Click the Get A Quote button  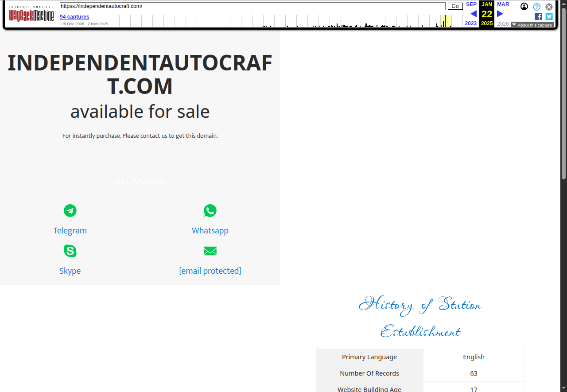(140, 181)
